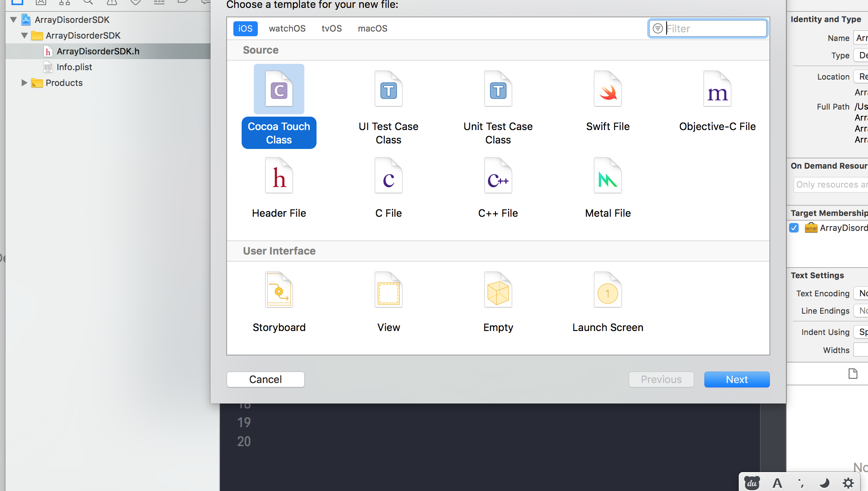This screenshot has height=491, width=868.
Task: Switch to the macOS tab
Action: pos(372,28)
